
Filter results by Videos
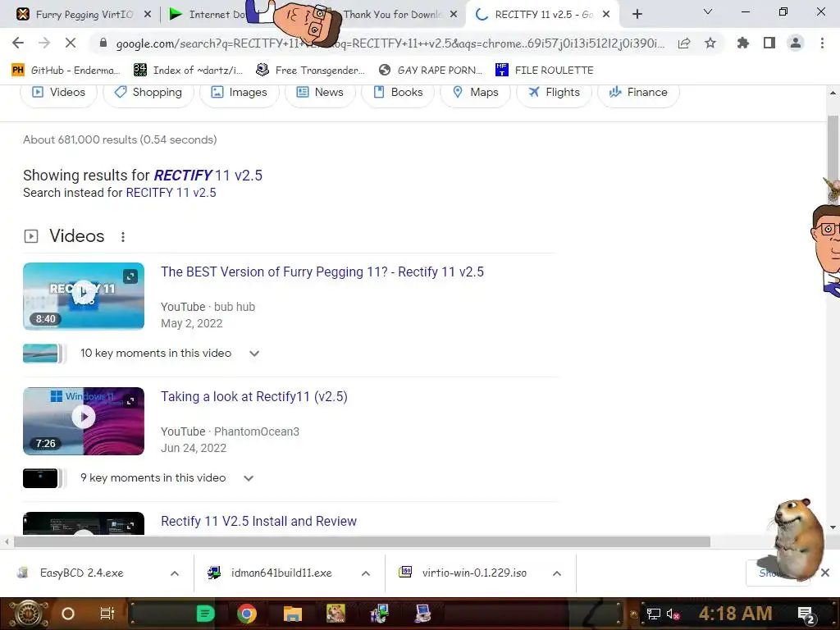(58, 92)
